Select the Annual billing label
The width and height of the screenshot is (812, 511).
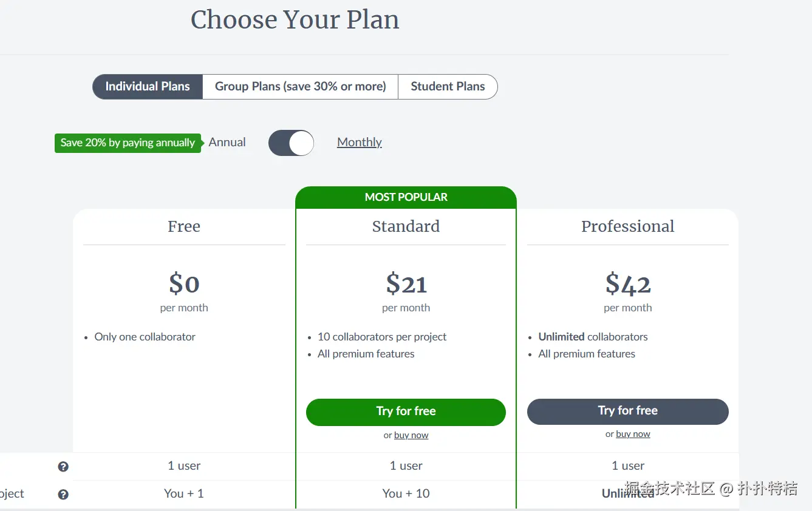227,142
